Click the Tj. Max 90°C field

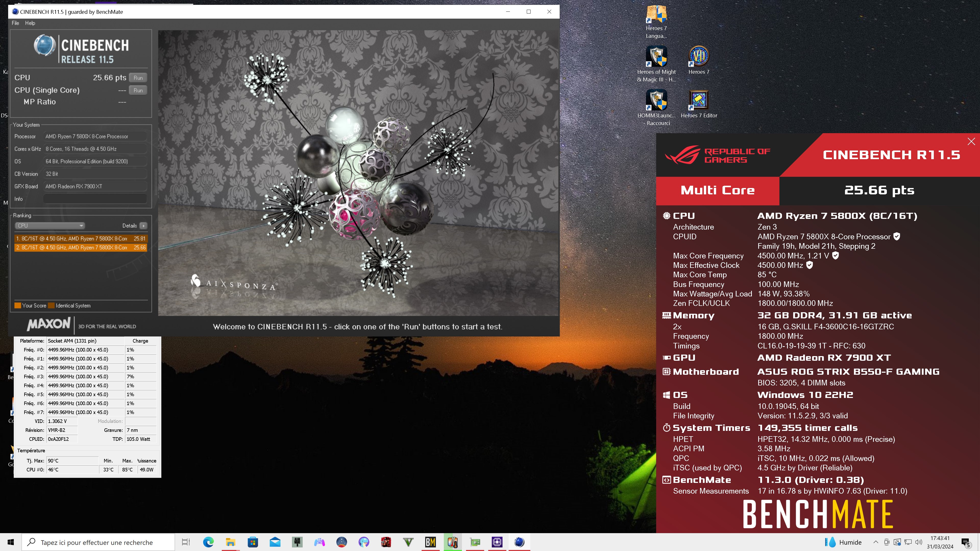72,460
